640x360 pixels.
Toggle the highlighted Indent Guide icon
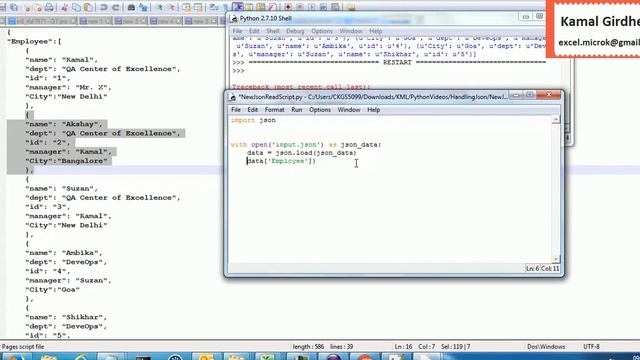(x=238, y=7)
